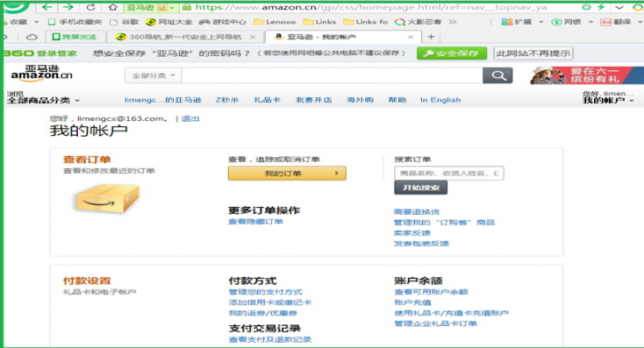644x348 pixels.
Task: Click the cloud icon in tab bar
Action: (32, 37)
